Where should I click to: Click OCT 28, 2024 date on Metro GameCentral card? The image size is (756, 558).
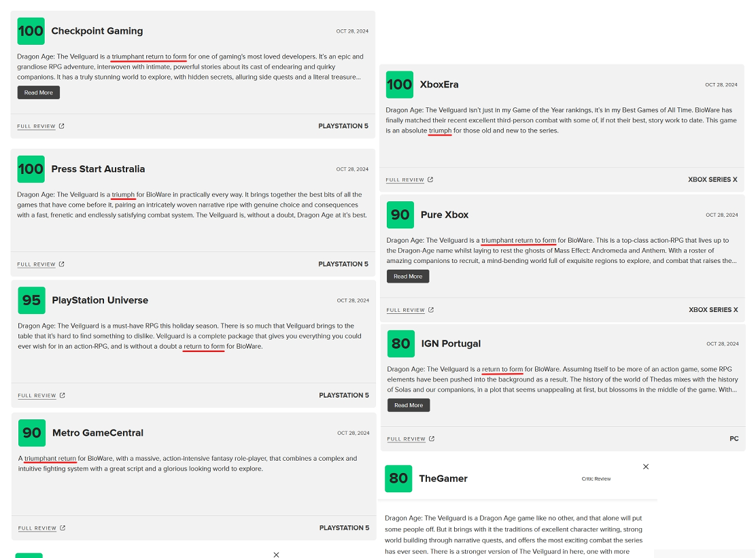click(353, 433)
